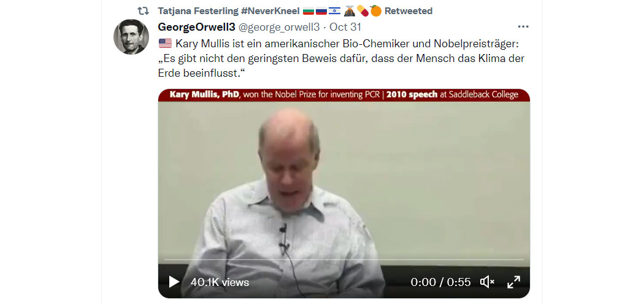Expand the video to fullscreen
This screenshot has height=305, width=644.
pos(513,282)
